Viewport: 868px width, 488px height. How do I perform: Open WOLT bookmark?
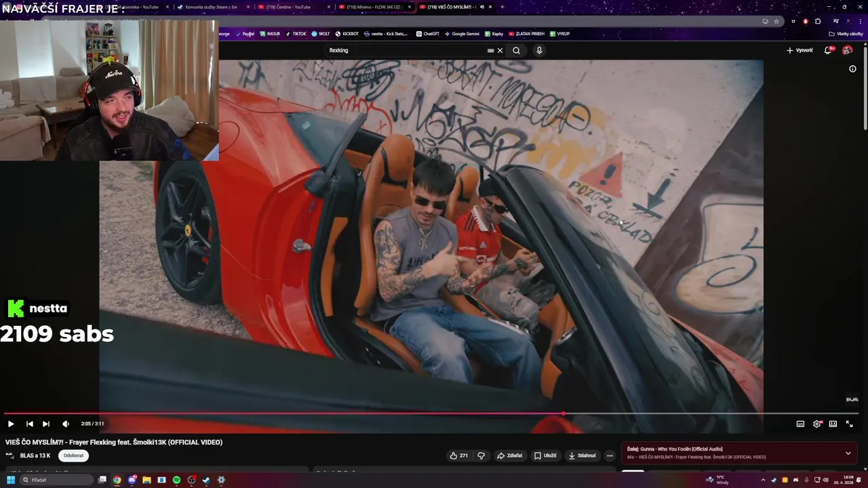point(321,34)
